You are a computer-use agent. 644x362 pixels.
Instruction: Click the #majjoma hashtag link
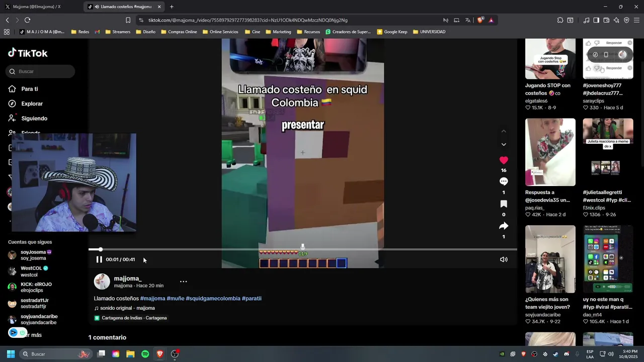pyautogui.click(x=152, y=298)
